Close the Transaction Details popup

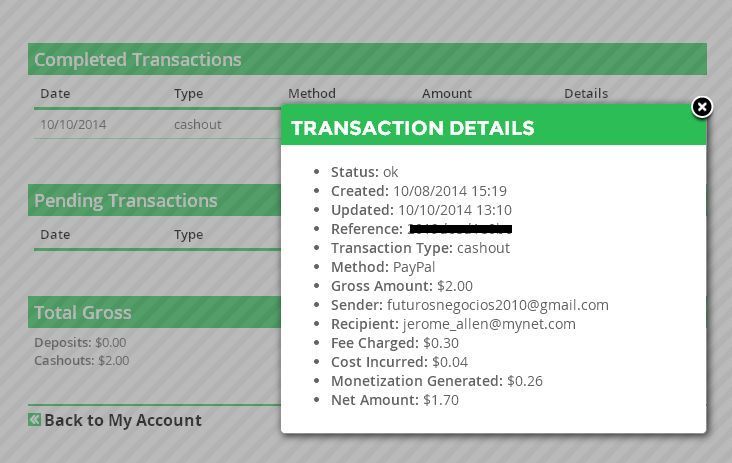[702, 107]
